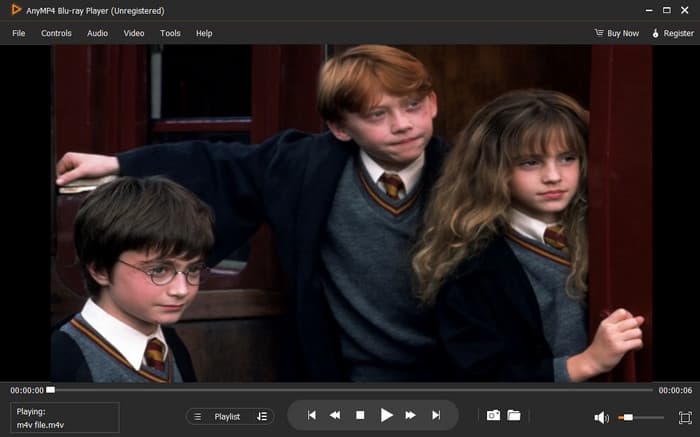Click the middle of the progress bar
This screenshot has width=700, height=437.
(x=350, y=390)
